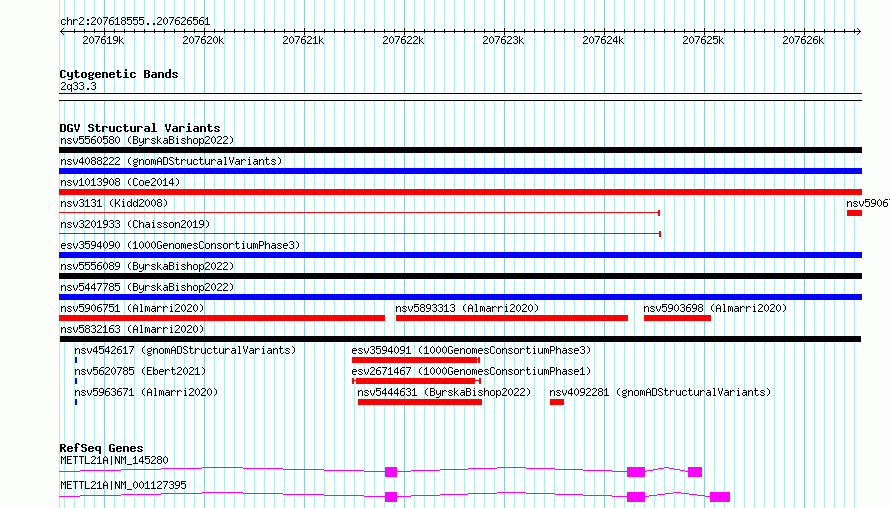Open esv2671467 (1000GenomesConsortiumPhase1) label

pos(471,371)
